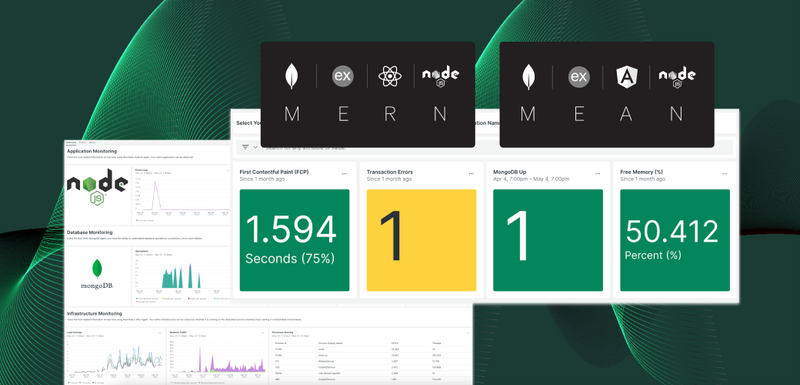
Task: Click the Express 'ex' icon in MERN card
Action: [343, 76]
